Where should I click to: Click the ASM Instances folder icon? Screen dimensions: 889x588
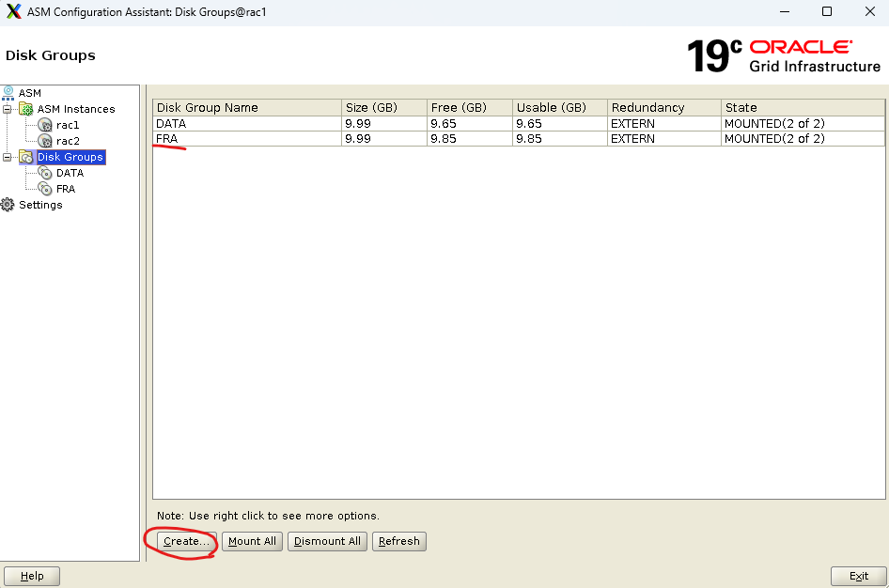26,109
